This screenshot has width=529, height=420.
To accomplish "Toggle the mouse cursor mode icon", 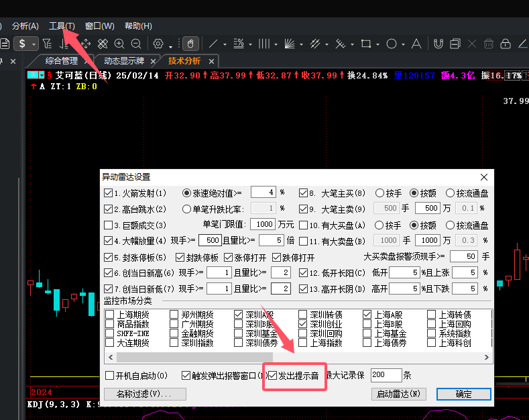I will (x=190, y=44).
